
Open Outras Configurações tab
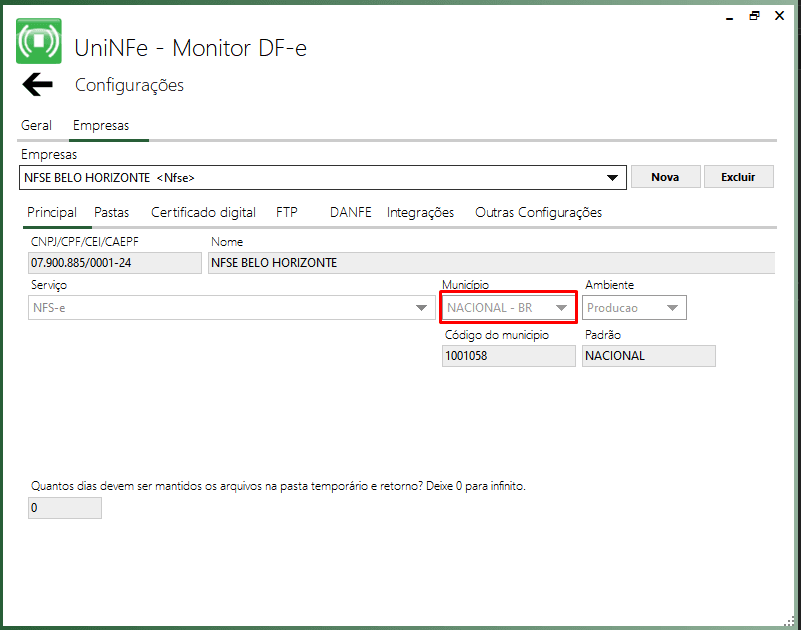point(538,213)
